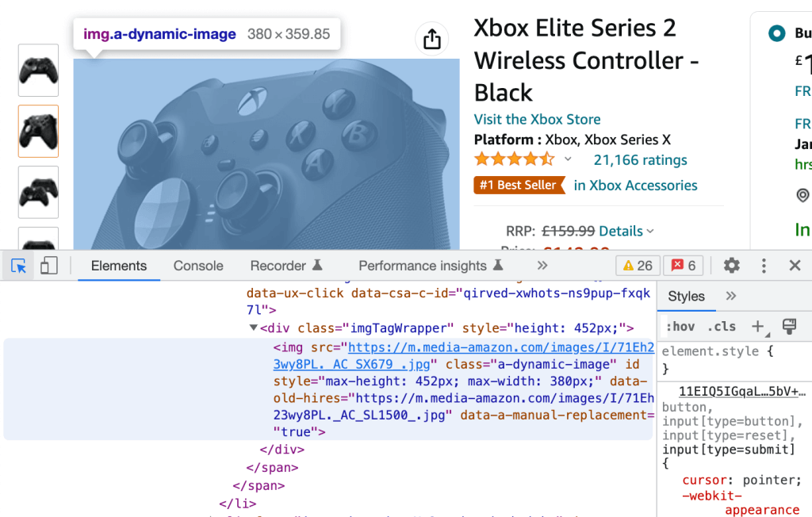
Task: Open the Visit the Xbox Store link
Action: 537,119
